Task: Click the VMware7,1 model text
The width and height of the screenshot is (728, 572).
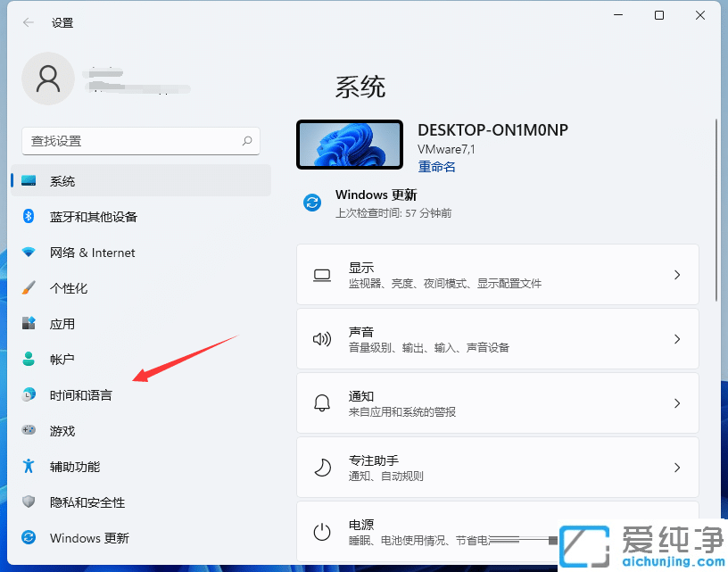Action: pos(446,150)
